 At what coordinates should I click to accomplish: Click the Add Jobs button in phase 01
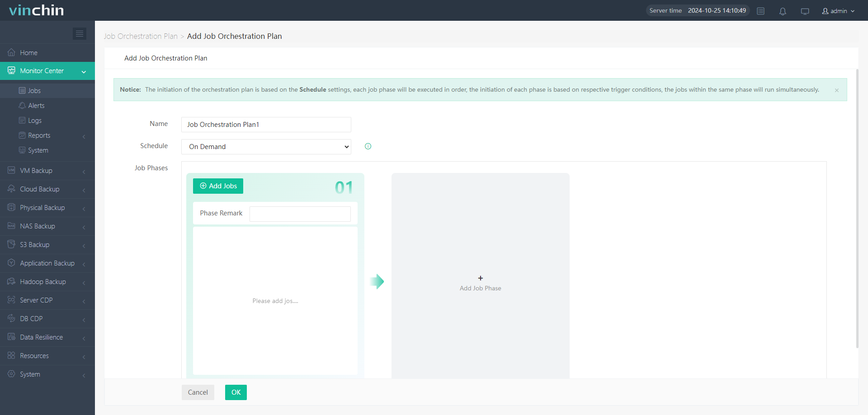click(218, 186)
